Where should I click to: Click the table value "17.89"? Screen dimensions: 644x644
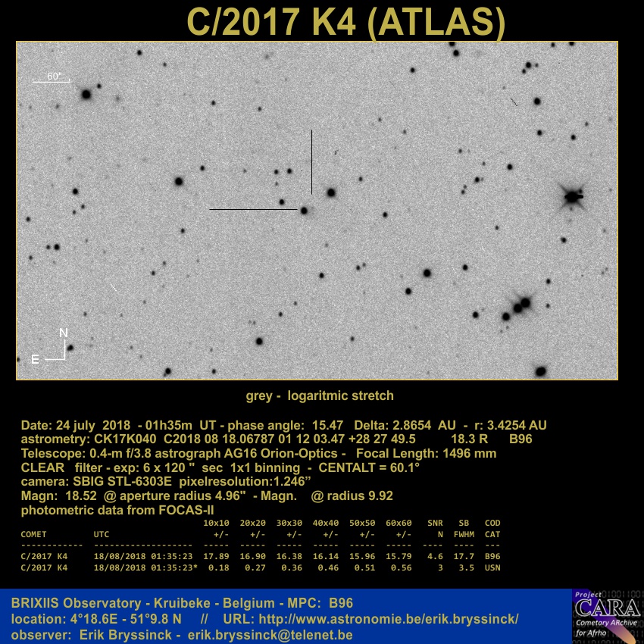coord(216,557)
